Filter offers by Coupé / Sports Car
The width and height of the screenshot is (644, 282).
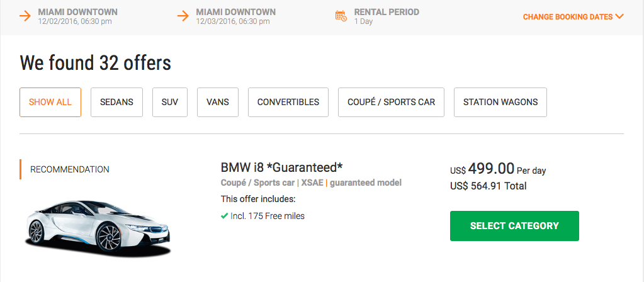click(391, 102)
